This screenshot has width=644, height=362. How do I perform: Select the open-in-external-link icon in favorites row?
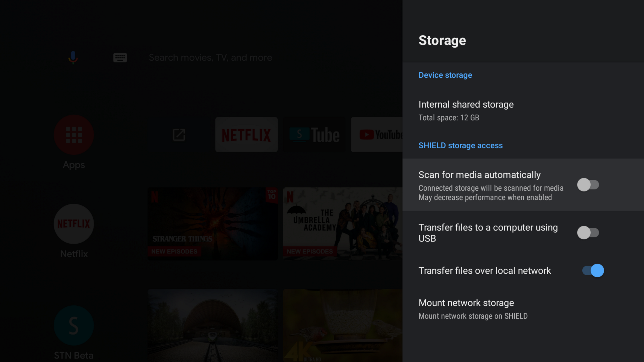[179, 135]
